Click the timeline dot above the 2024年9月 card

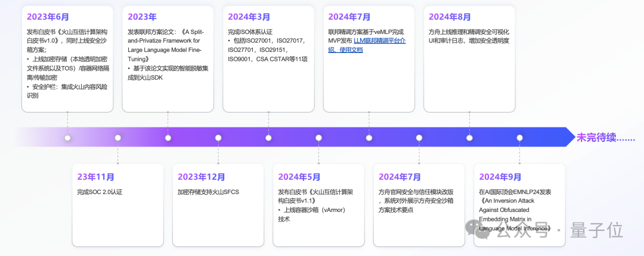click(519, 138)
